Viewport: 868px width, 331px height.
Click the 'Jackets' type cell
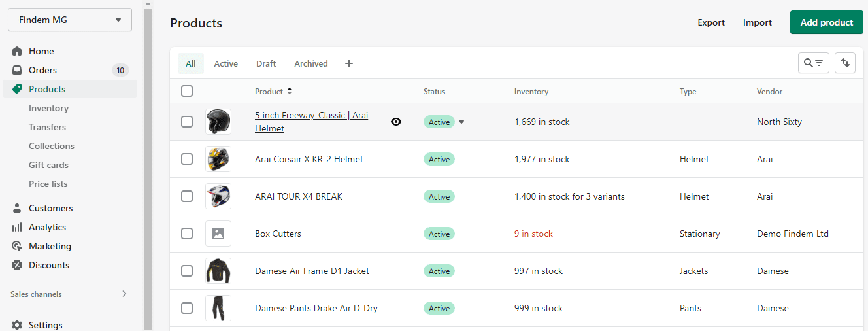click(693, 271)
